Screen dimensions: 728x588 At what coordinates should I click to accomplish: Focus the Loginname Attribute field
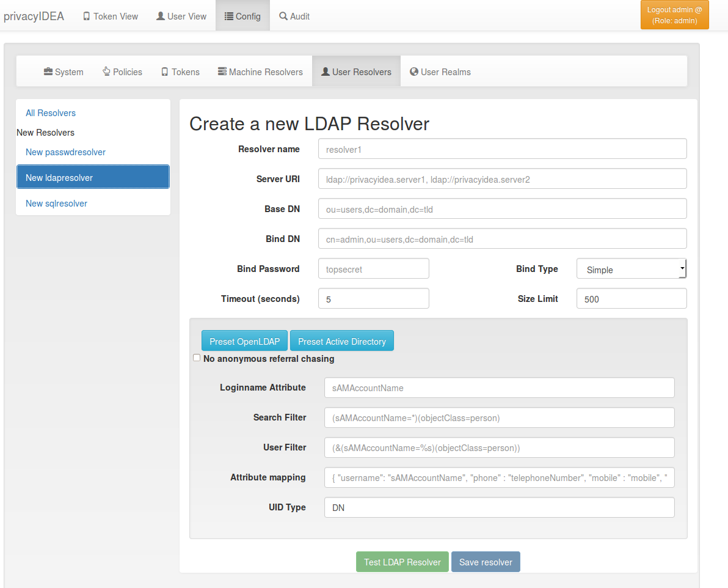tap(499, 388)
